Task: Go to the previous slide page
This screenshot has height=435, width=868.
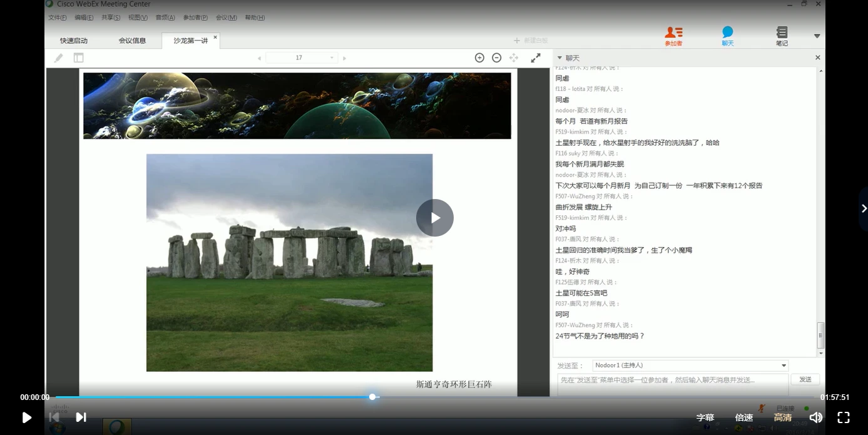Action: tap(259, 58)
